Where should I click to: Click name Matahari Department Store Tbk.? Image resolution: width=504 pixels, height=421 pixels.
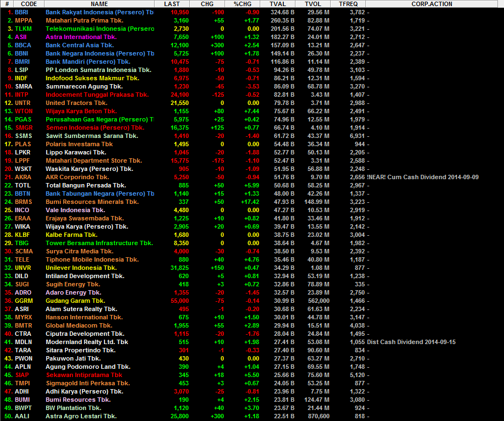94,160
